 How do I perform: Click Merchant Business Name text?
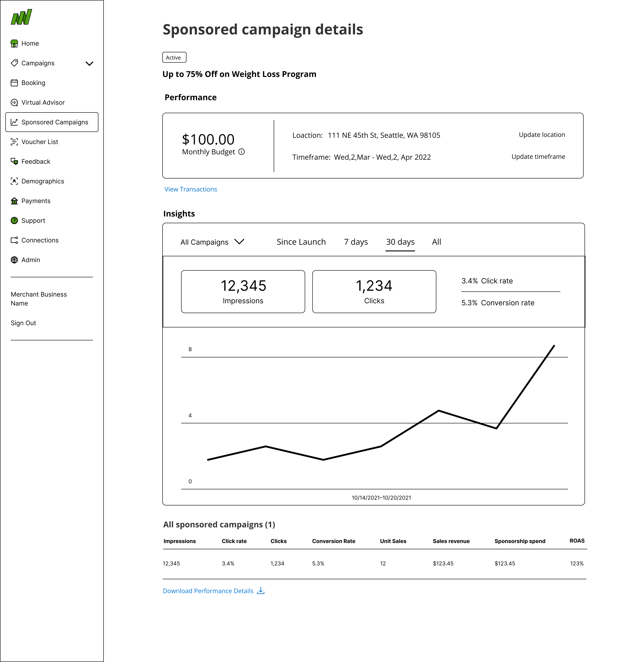38,299
